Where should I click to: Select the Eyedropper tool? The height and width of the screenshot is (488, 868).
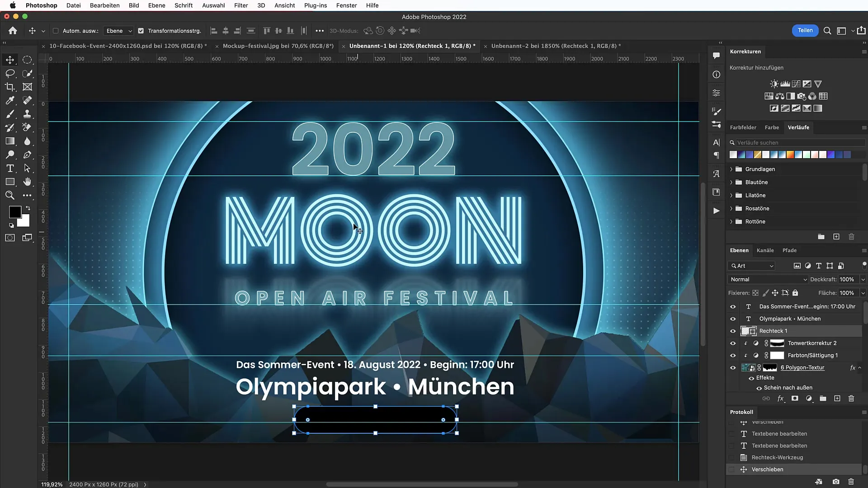tap(10, 100)
